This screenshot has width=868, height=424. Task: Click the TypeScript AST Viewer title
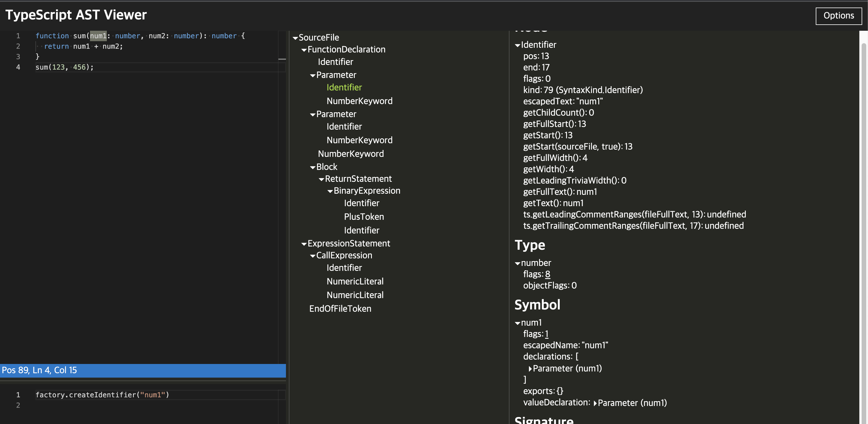pyautogui.click(x=76, y=15)
